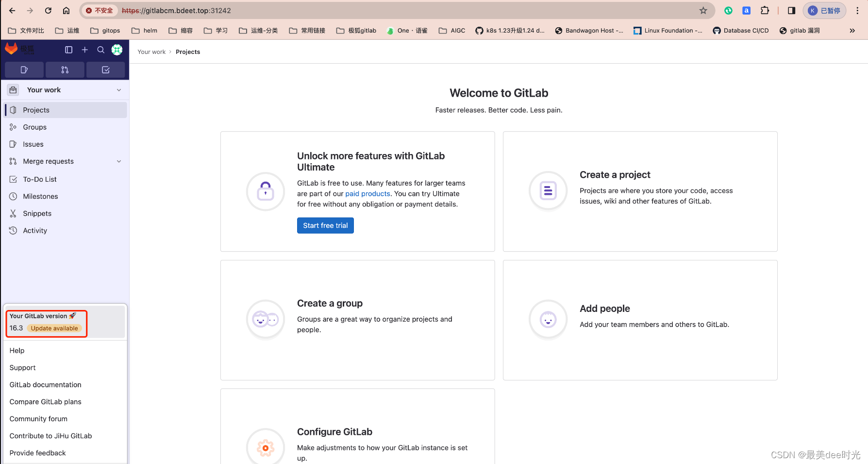Toggle the sidebar collapse icon
Screen dimensions: 868x464
68,50
